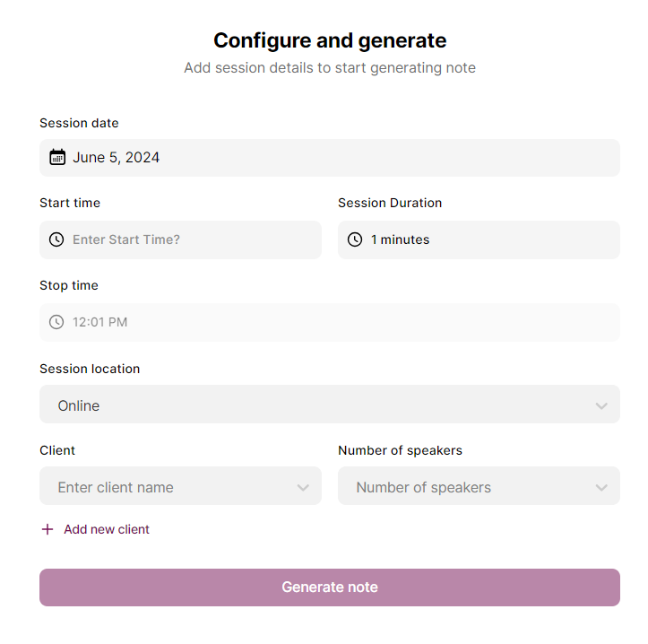Expand the Client field chevron arrow
Screen dimensions: 648x644
(303, 488)
